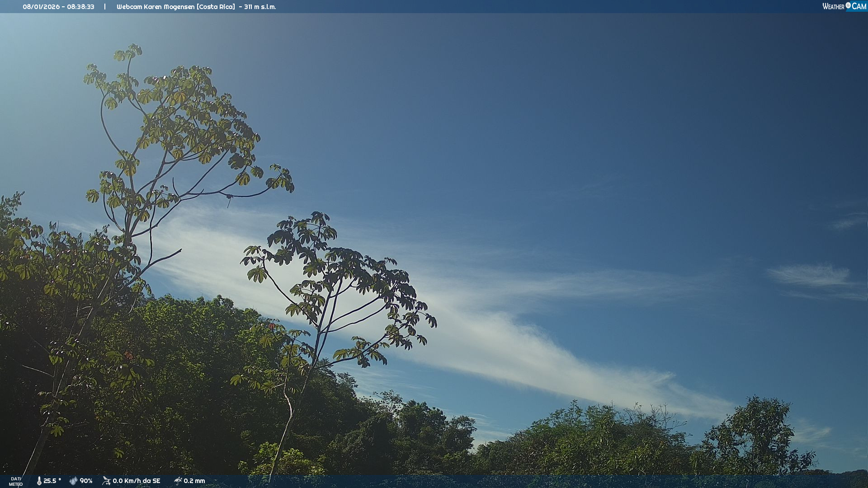Click the thermometer temperature icon
The width and height of the screenshot is (868, 488).
coord(39,481)
